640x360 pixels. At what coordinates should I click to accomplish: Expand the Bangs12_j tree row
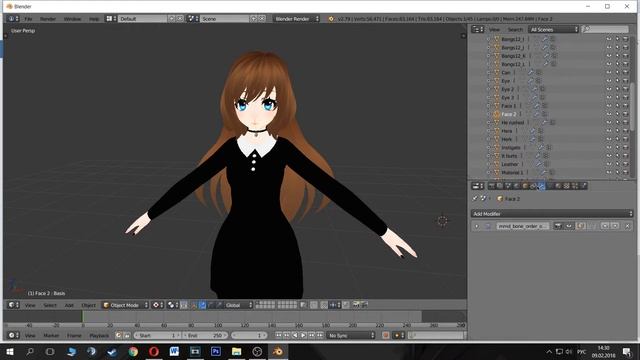coord(488,48)
